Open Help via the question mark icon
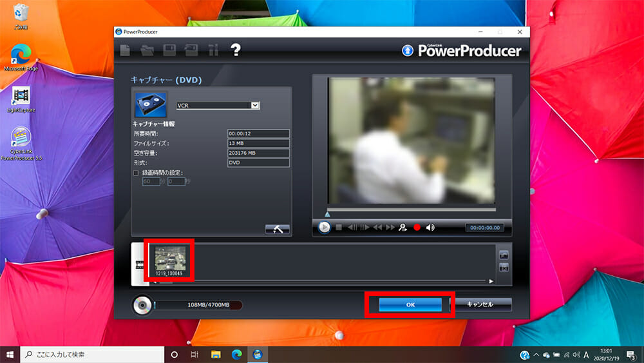The height and width of the screenshot is (363, 644). pos(235,50)
